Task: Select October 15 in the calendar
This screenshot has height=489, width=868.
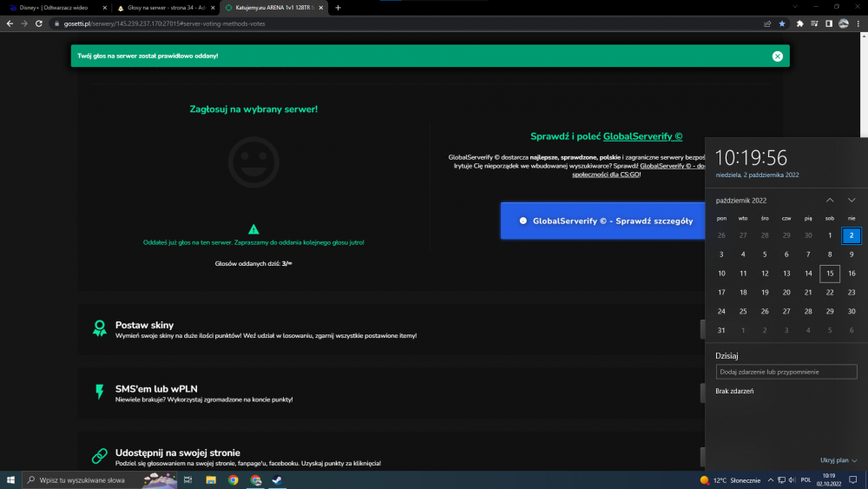Action: coord(830,274)
